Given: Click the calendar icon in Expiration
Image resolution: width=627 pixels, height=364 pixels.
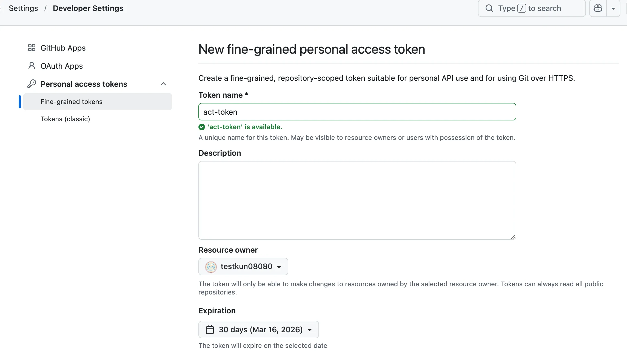Looking at the screenshot, I should [x=210, y=330].
